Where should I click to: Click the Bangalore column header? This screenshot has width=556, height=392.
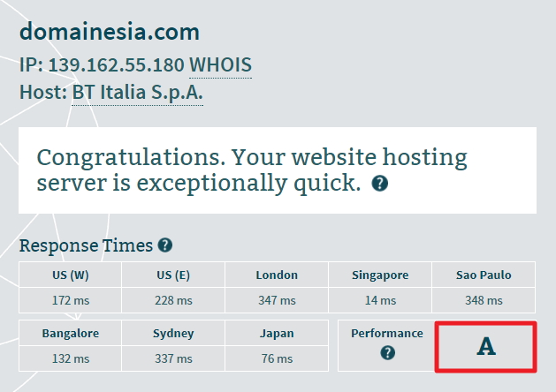click(x=70, y=333)
